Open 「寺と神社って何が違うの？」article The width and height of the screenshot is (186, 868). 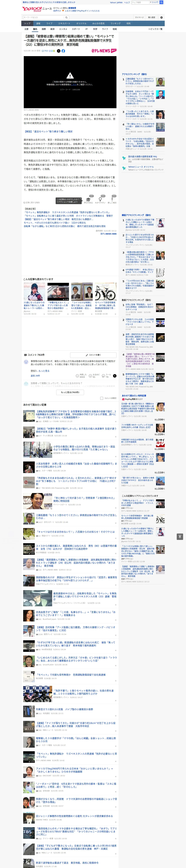(x=85, y=499)
